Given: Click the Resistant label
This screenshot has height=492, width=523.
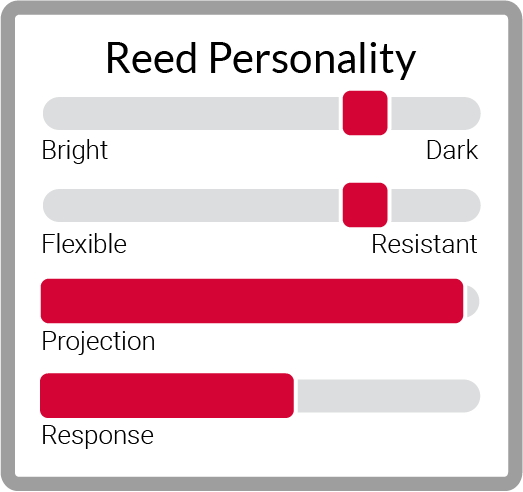Looking at the screenshot, I should coord(424,244).
